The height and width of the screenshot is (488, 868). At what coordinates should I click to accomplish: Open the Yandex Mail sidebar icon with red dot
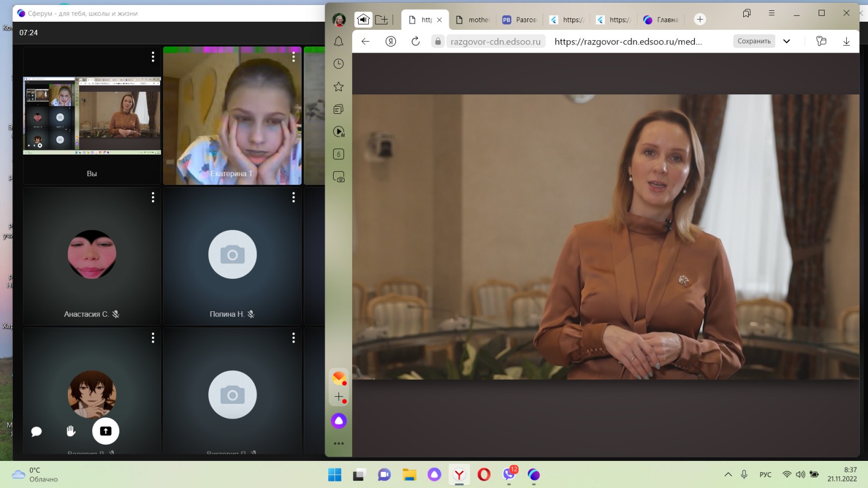(x=339, y=377)
